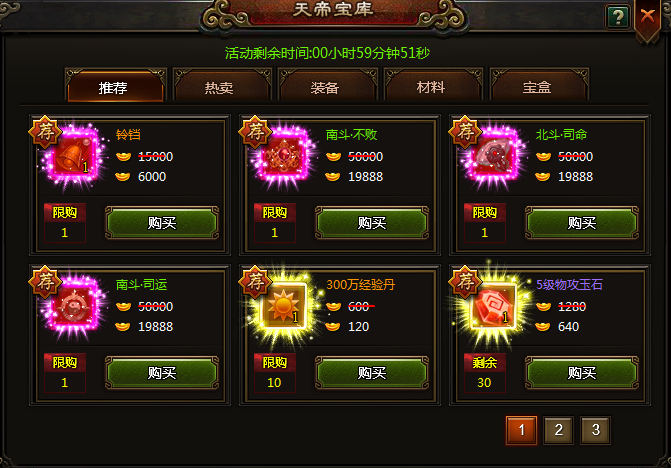Switch to the 材料 tab
Image resolution: width=671 pixels, height=468 pixels.
pos(431,87)
